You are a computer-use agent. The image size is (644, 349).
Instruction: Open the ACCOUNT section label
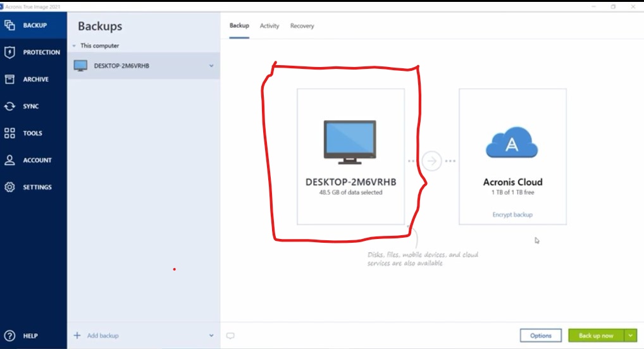37,160
